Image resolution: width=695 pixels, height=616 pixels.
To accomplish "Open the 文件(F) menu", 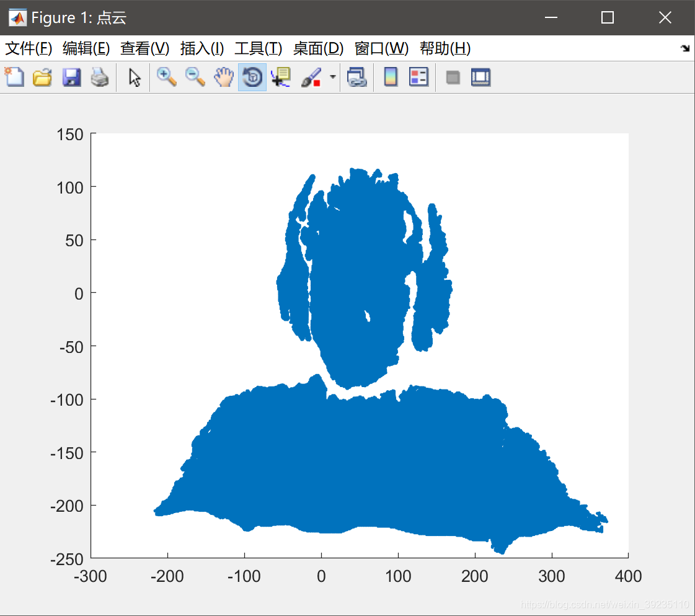I will 29,48.
